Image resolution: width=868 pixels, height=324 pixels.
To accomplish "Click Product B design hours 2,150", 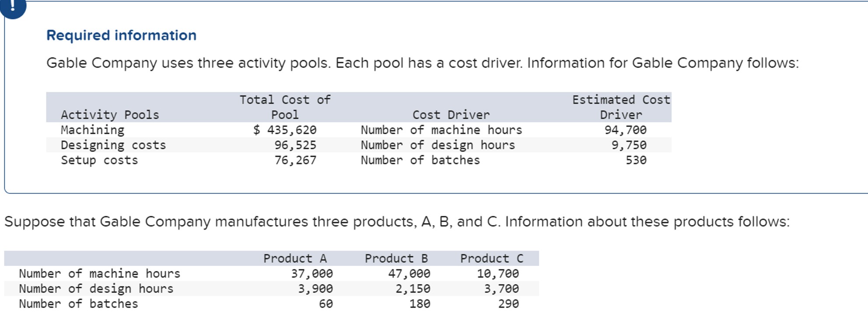I will pos(413,289).
